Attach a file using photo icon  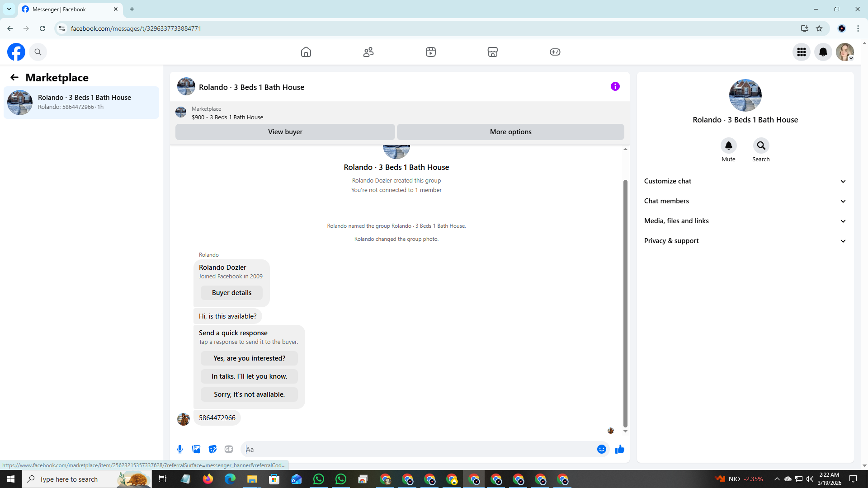(196, 449)
